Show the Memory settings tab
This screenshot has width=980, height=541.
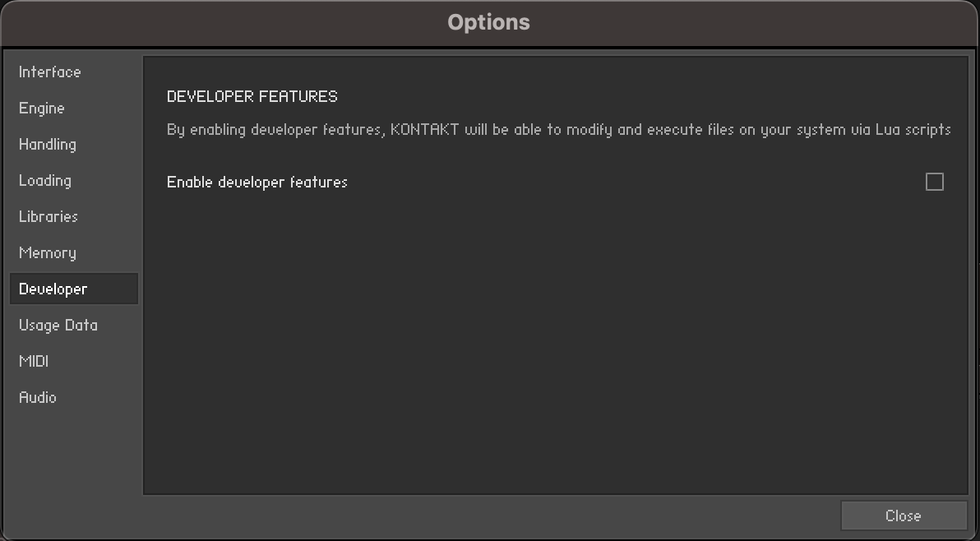[x=48, y=253]
